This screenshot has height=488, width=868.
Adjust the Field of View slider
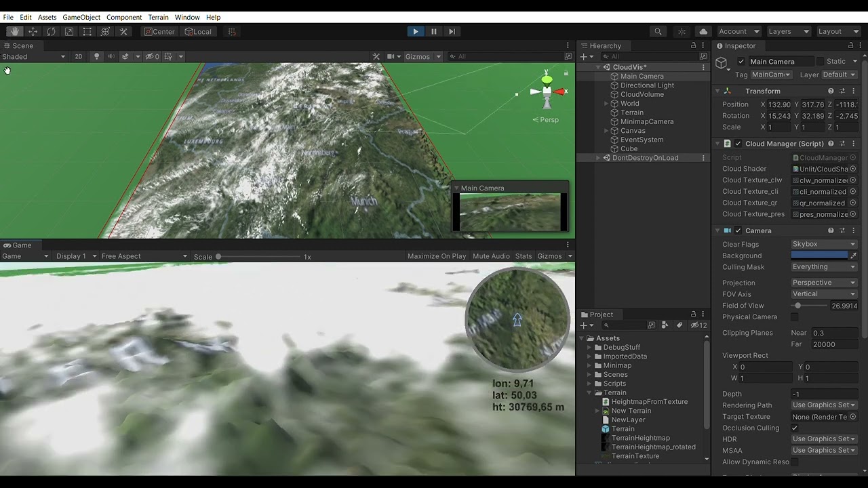[x=808, y=306]
